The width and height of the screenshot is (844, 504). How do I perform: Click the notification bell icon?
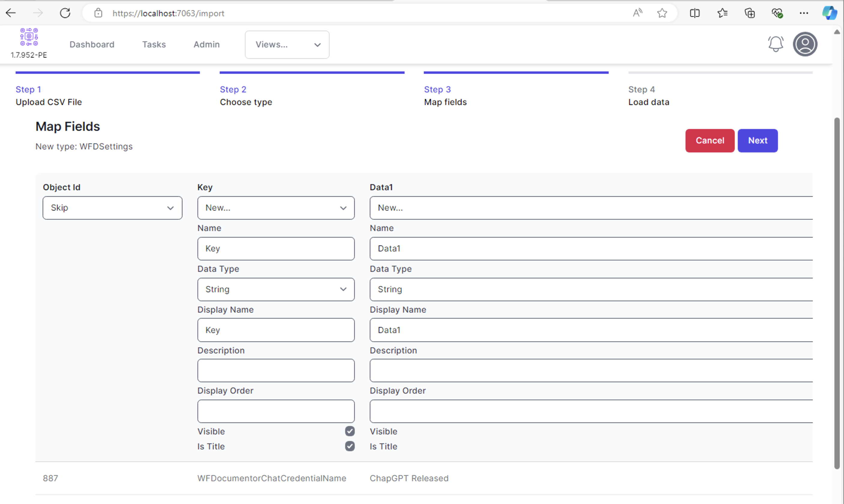coord(775,44)
